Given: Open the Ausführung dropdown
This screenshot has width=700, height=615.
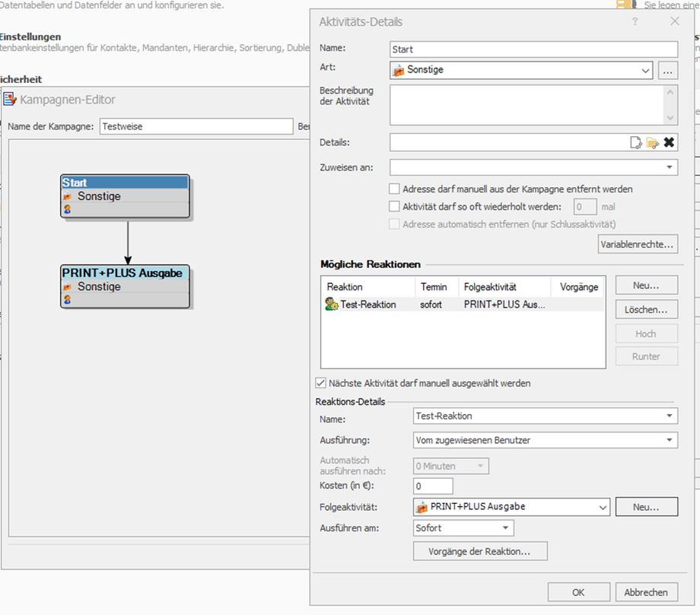Looking at the screenshot, I should click(670, 440).
